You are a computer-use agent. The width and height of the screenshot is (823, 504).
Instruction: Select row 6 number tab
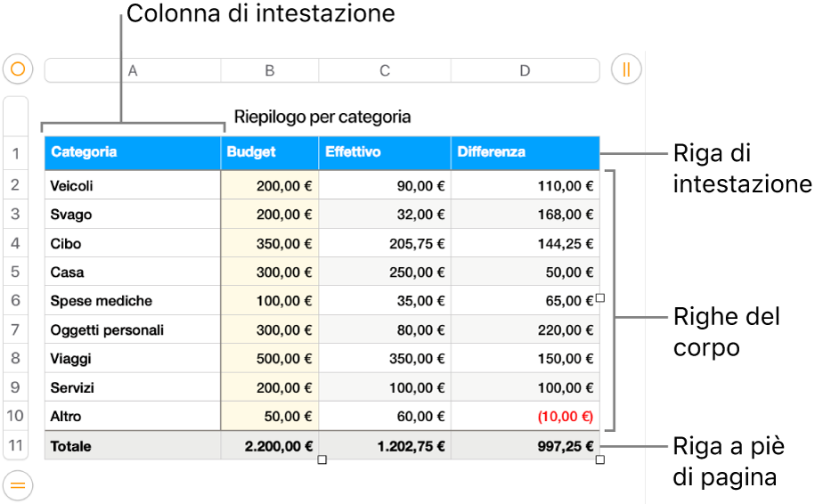point(16,300)
